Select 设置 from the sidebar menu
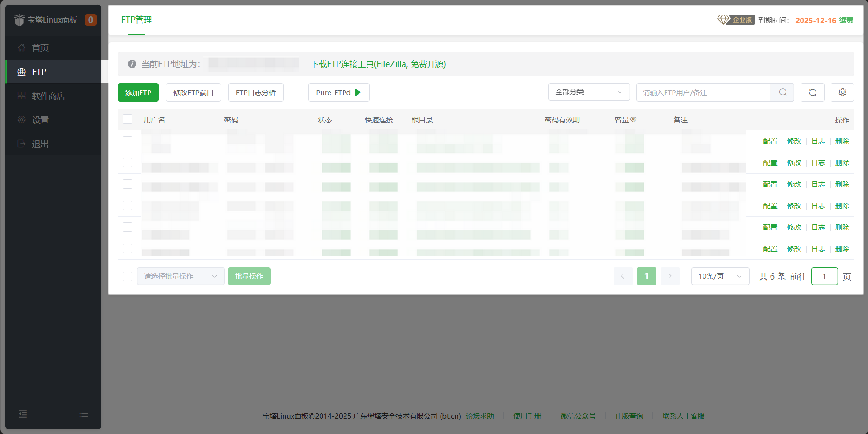Screen dimensions: 868x434 coord(40,120)
